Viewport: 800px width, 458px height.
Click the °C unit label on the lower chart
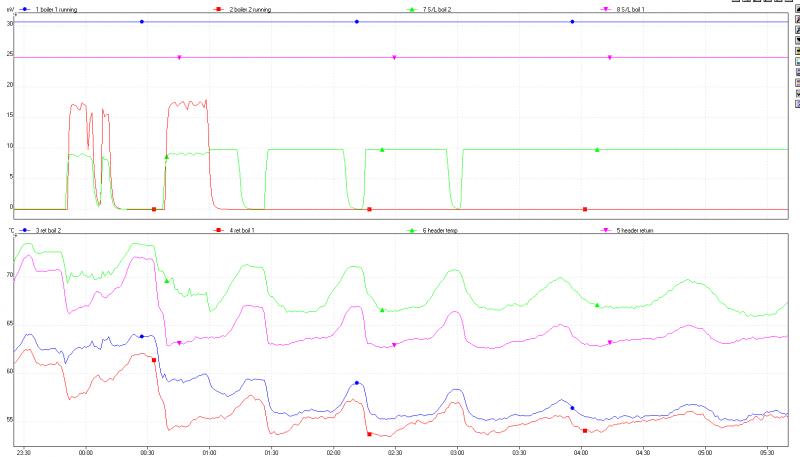(x=9, y=230)
